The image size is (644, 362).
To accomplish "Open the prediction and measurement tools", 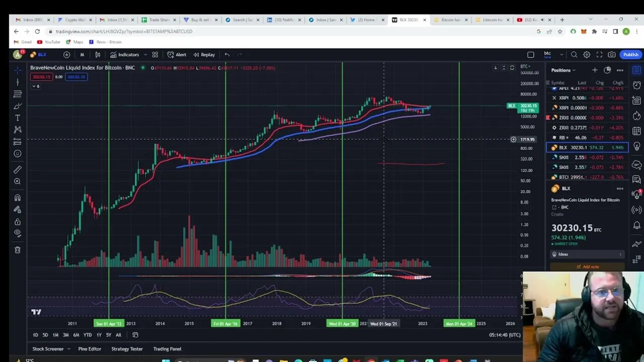I will (18, 142).
